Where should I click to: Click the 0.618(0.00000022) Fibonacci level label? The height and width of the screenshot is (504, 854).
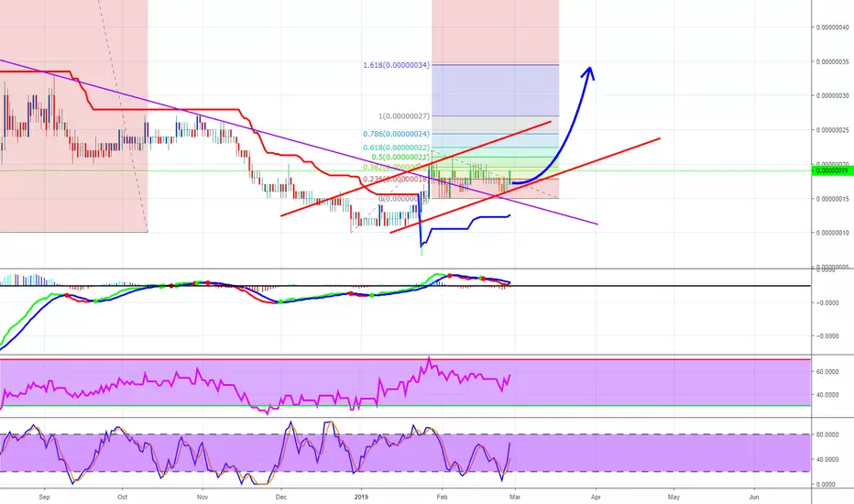(x=396, y=148)
